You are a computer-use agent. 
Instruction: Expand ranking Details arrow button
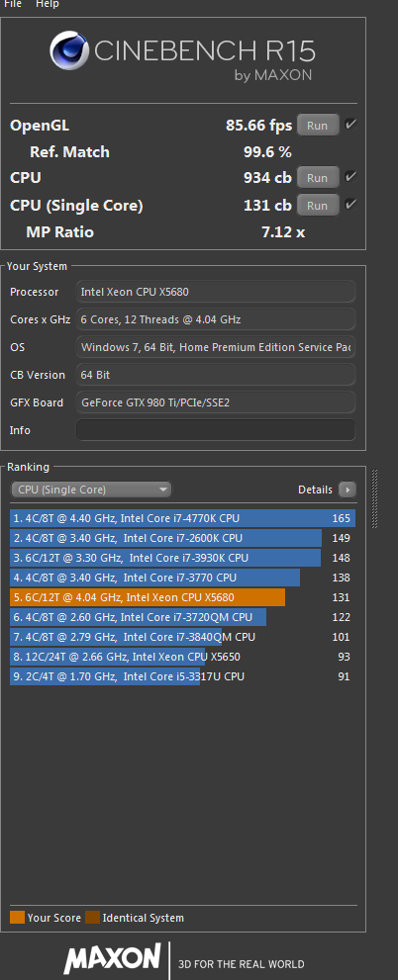click(x=348, y=490)
